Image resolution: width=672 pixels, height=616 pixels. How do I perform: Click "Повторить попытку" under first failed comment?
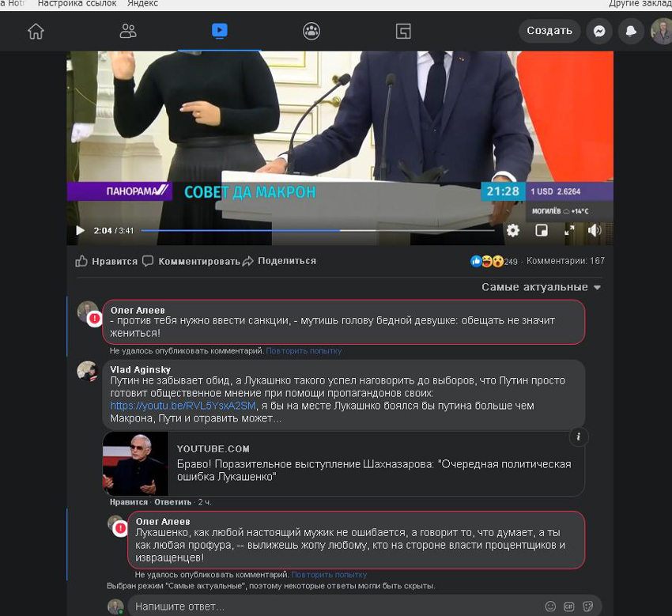[x=304, y=350]
